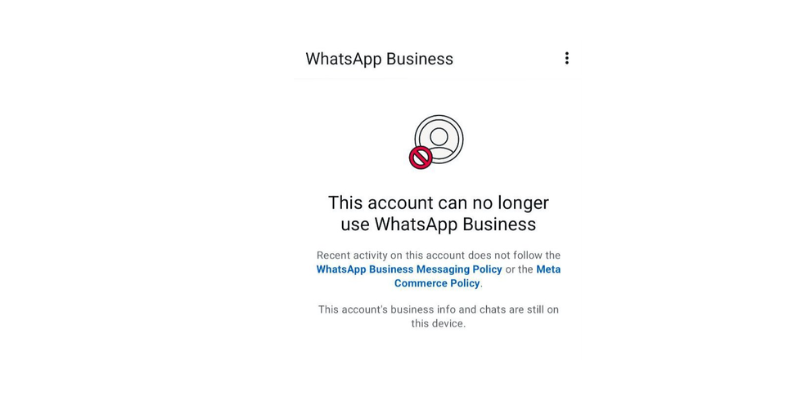Tap the head circle inside the avatar
This screenshot has width=800, height=400.
click(x=439, y=136)
